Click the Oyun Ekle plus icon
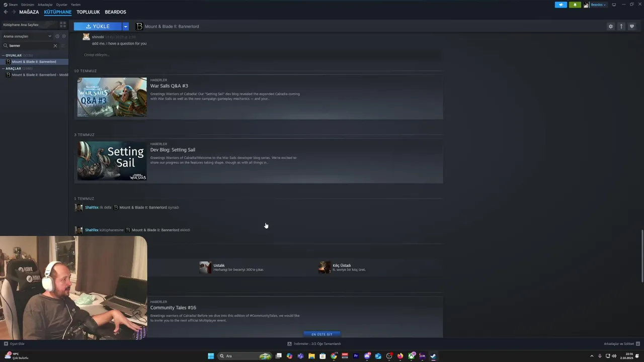Viewport: 644px width, 362px height. coord(6,344)
